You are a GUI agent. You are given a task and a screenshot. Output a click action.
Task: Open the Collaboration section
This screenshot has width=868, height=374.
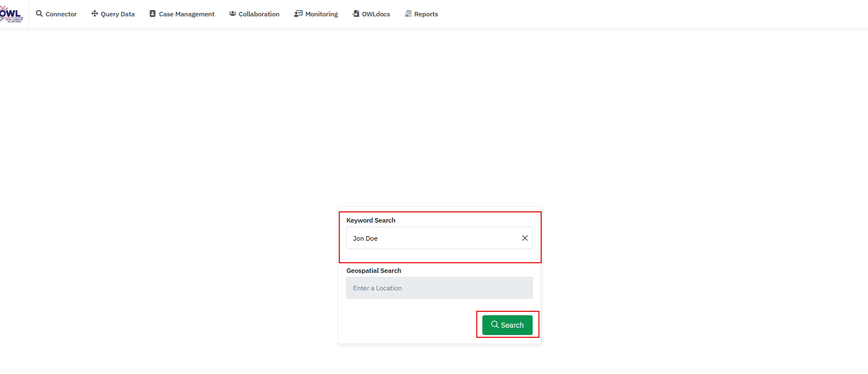(254, 14)
